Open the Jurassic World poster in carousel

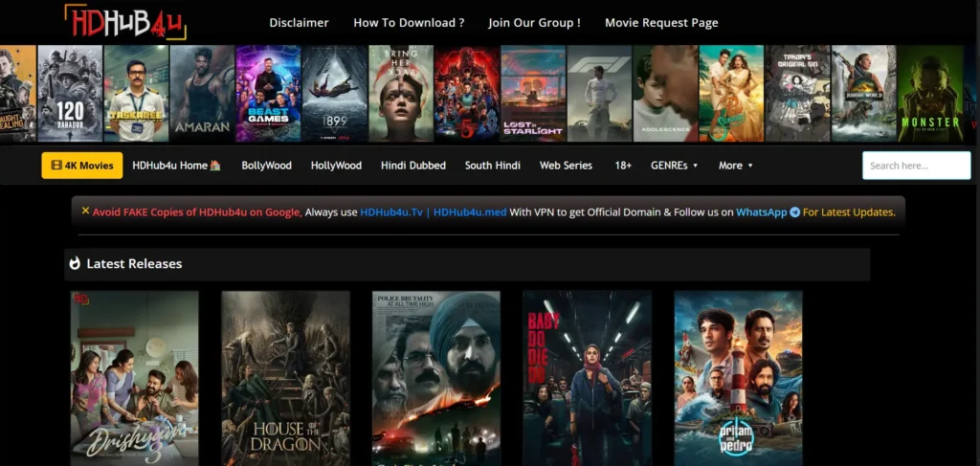(864, 93)
